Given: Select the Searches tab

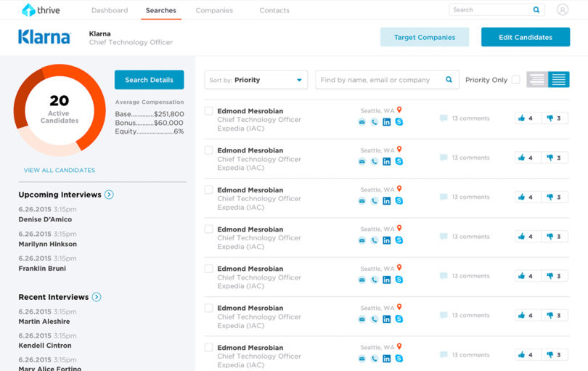Looking at the screenshot, I should pos(161,10).
